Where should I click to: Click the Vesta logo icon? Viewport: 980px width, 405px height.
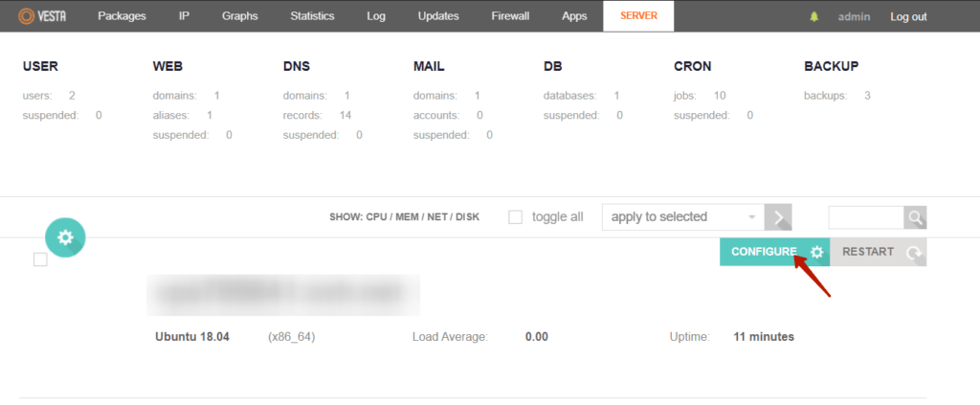click(28, 16)
